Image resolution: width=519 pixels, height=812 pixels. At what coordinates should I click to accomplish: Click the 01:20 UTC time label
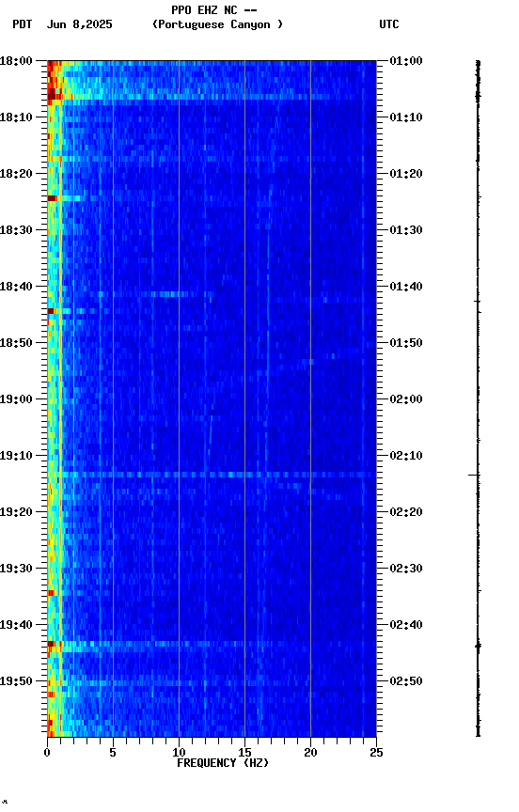[406, 174]
